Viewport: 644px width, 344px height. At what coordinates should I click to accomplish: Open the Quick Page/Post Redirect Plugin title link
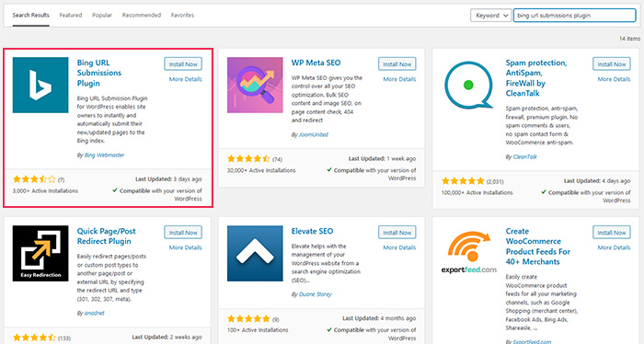click(x=106, y=236)
